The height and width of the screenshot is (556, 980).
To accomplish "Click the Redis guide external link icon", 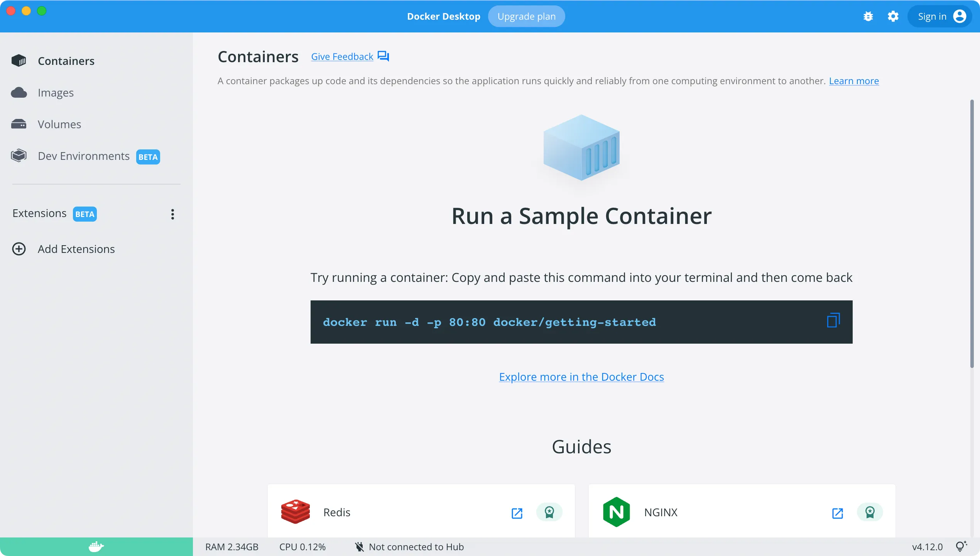I will (518, 512).
